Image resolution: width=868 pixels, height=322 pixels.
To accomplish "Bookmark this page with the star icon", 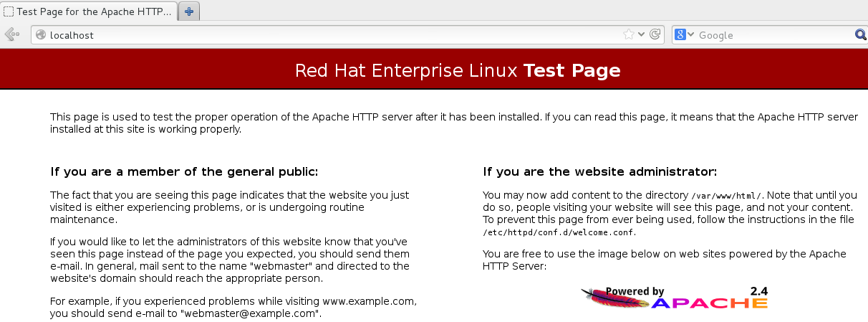I will (628, 34).
